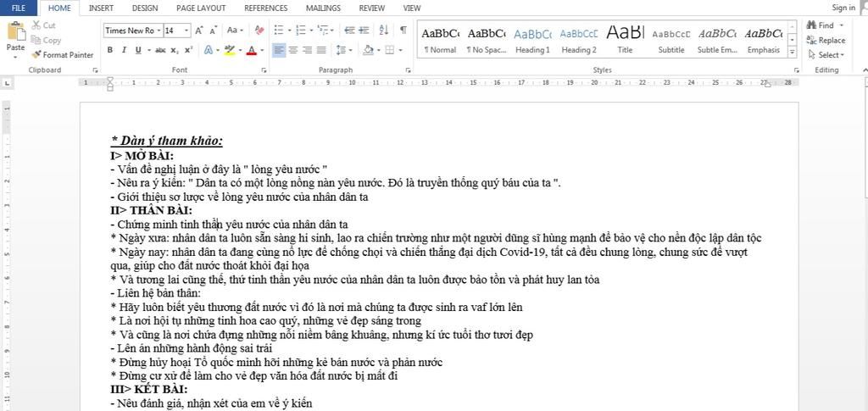Toggle Bold formatting

(x=109, y=50)
